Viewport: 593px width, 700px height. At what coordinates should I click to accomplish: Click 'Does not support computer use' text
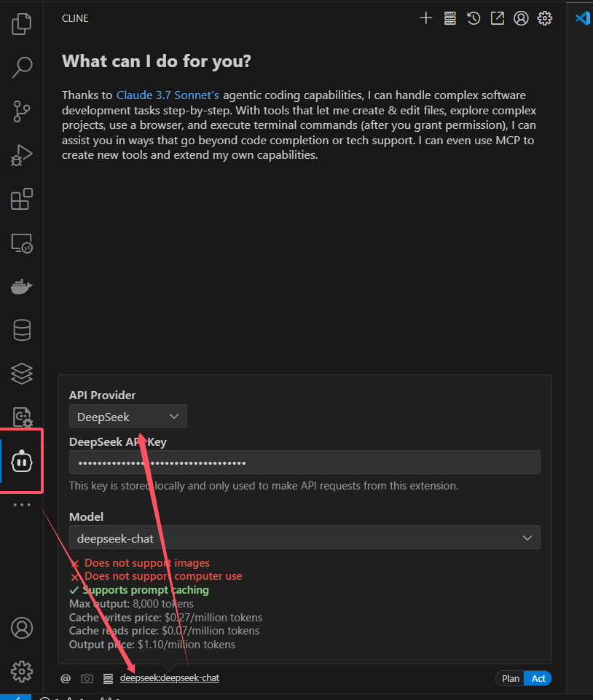(x=163, y=576)
